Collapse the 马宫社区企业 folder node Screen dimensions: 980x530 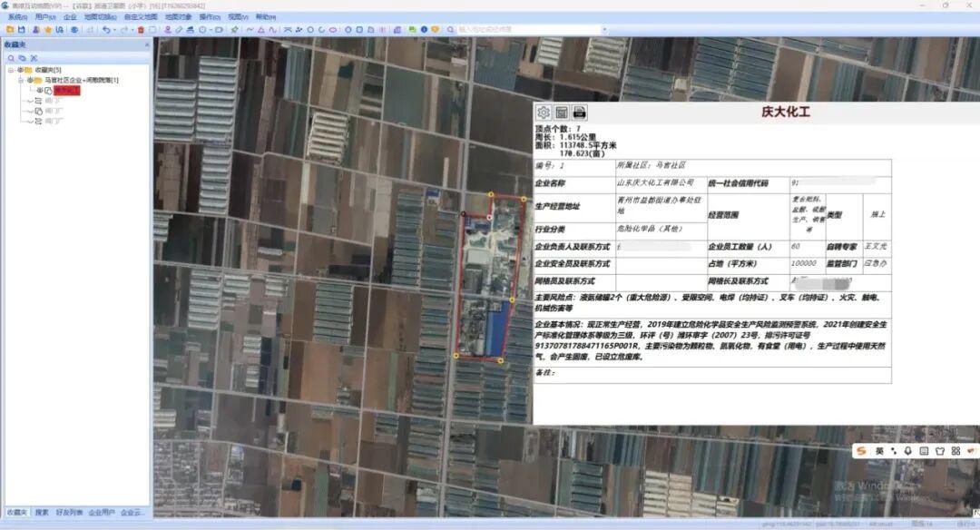point(20,80)
